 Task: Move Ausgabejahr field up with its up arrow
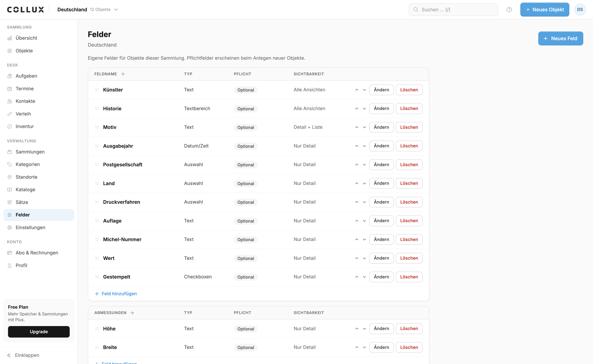coord(357,146)
